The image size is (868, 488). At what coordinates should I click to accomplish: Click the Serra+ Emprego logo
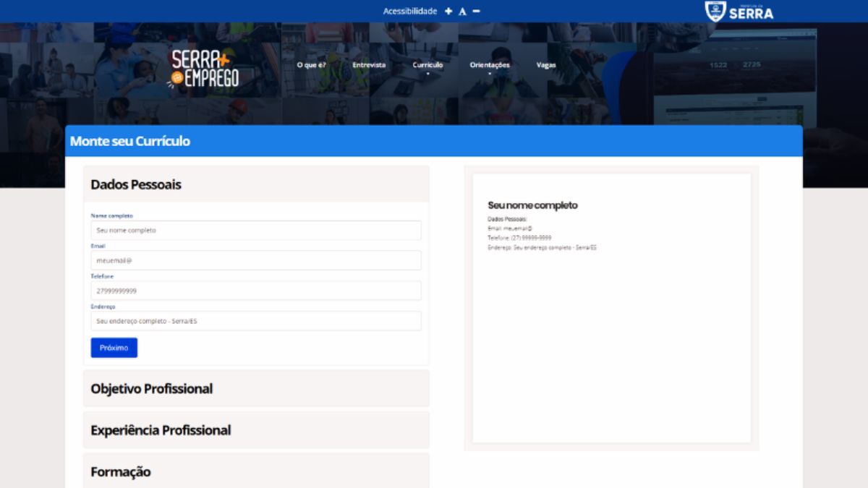(205, 69)
